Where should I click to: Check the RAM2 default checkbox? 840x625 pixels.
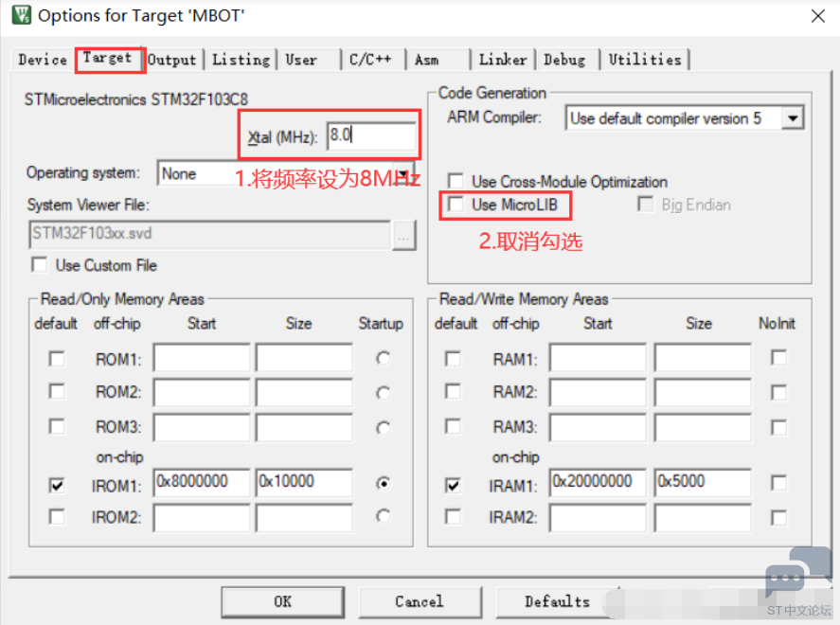click(x=454, y=392)
